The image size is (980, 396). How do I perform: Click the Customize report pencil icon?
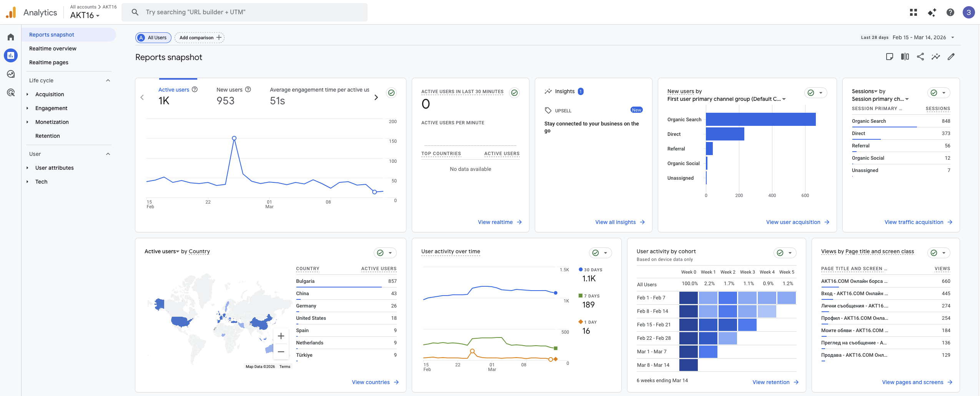[951, 57]
